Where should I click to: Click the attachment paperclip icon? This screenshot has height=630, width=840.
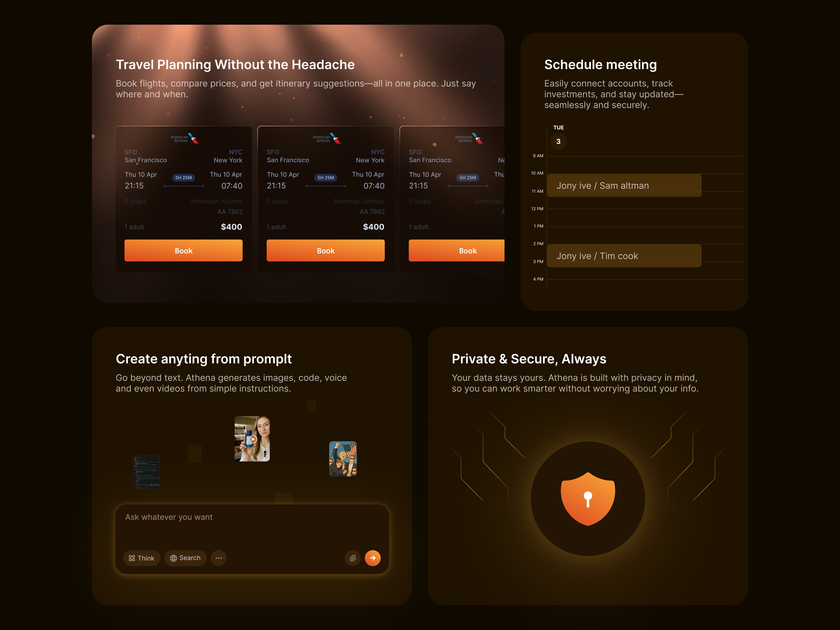coord(353,558)
